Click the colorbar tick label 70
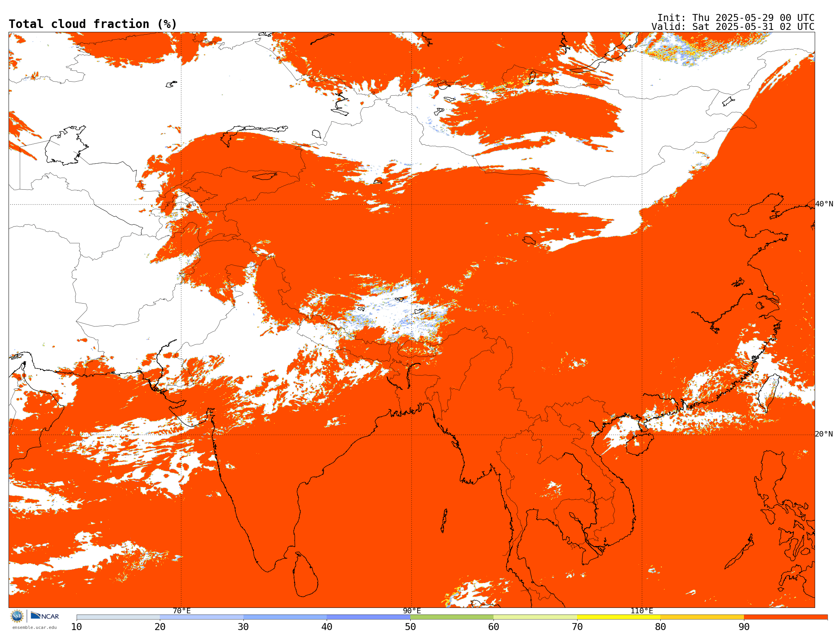Screen dimensions: 840x632 pyautogui.click(x=577, y=627)
